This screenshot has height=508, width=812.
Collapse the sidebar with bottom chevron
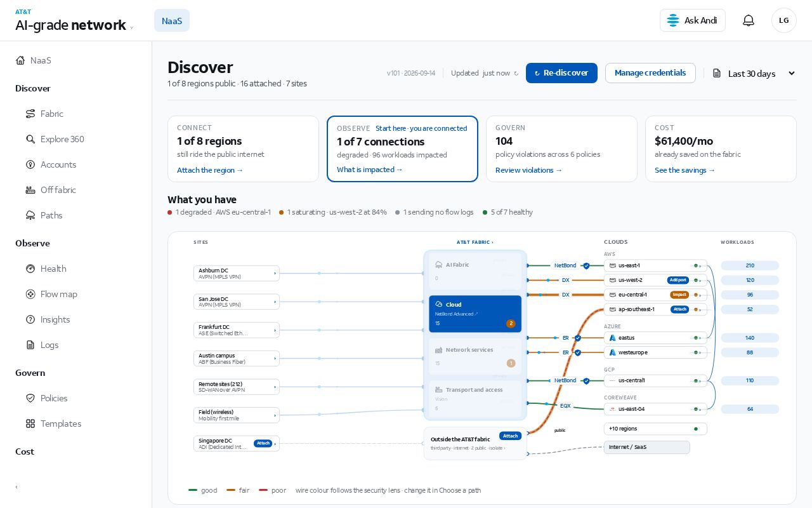[x=16, y=487]
